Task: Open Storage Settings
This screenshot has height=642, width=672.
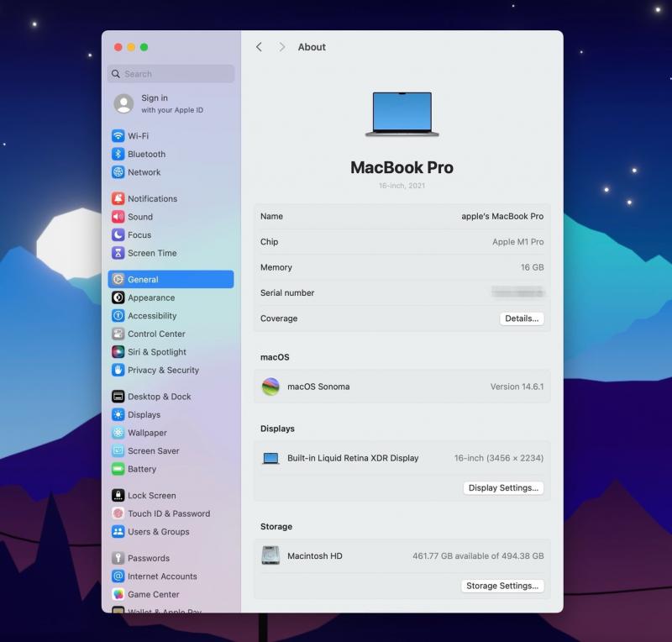Action: (502, 586)
